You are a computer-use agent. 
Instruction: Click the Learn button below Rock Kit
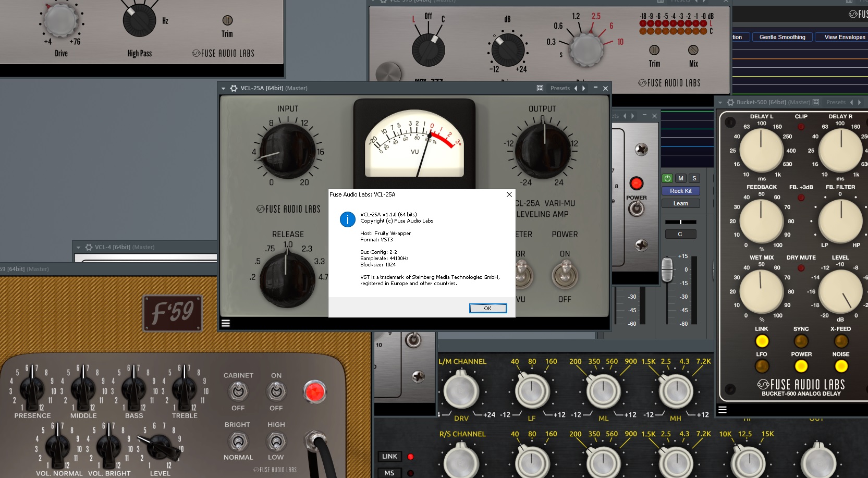tap(680, 203)
